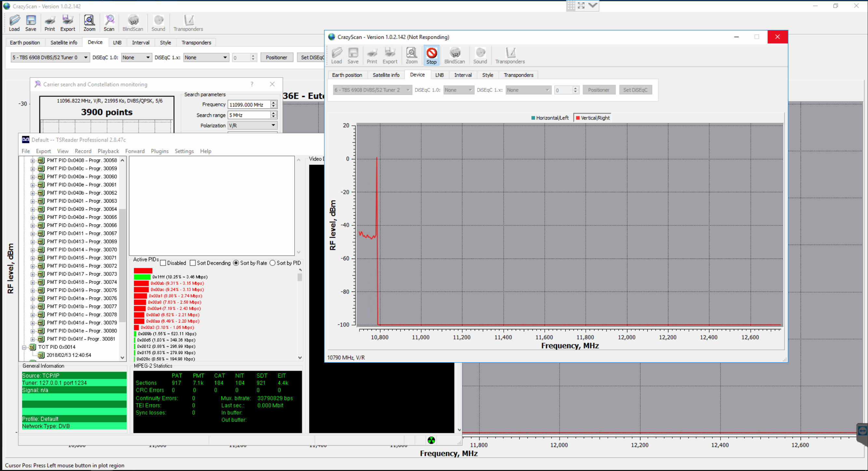Expand PMT PID 0x0408 Progr. 30058 node
This screenshot has width=868, height=471.
click(x=33, y=161)
